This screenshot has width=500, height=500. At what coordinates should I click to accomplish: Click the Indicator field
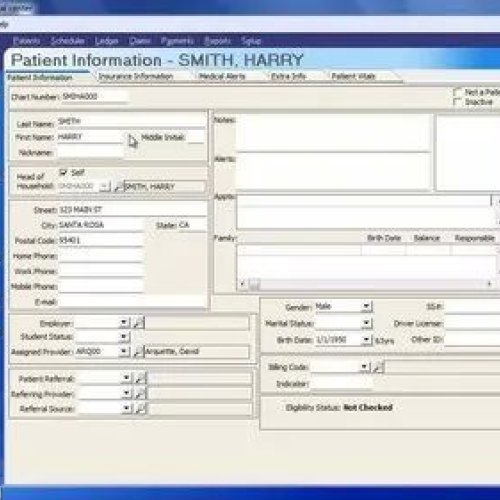(341, 384)
